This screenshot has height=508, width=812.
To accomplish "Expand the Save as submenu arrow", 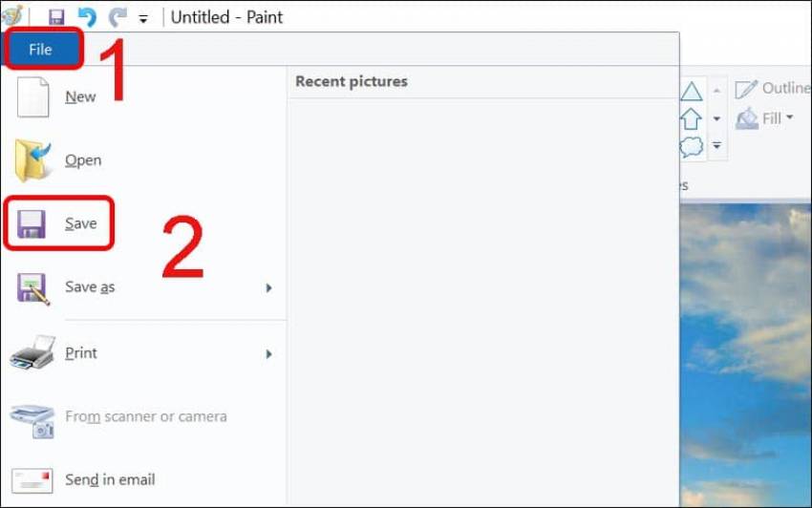I will tap(268, 287).
